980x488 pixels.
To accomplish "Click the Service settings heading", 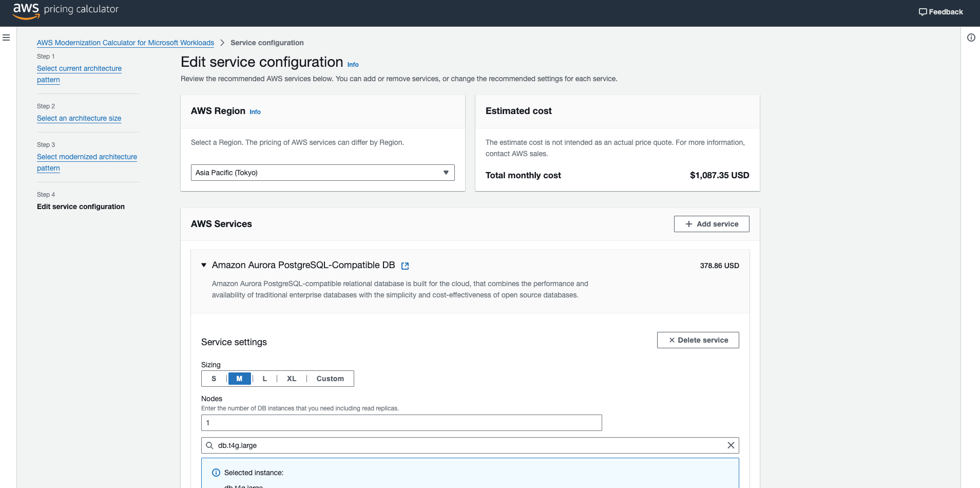I will tap(234, 342).
